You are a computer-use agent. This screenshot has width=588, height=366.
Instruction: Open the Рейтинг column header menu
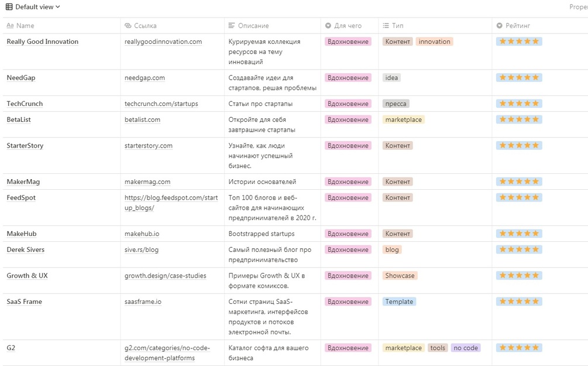(x=519, y=26)
